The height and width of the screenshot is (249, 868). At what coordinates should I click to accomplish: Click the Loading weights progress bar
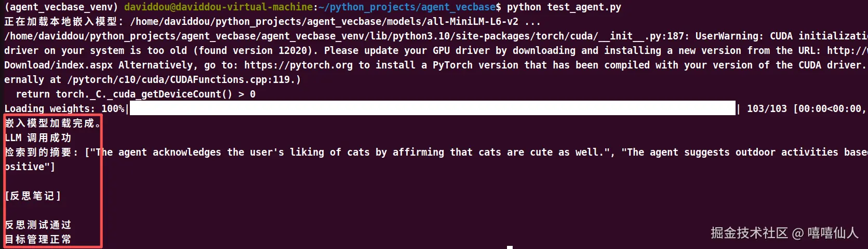433,108
